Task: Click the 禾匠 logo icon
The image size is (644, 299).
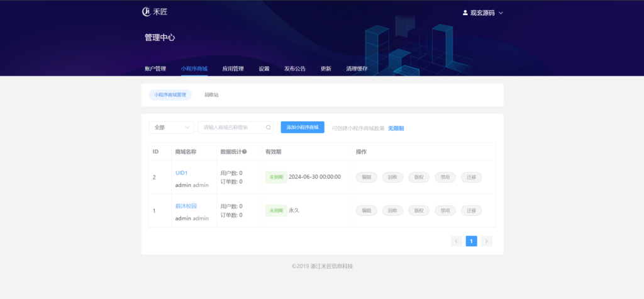Action: [147, 12]
